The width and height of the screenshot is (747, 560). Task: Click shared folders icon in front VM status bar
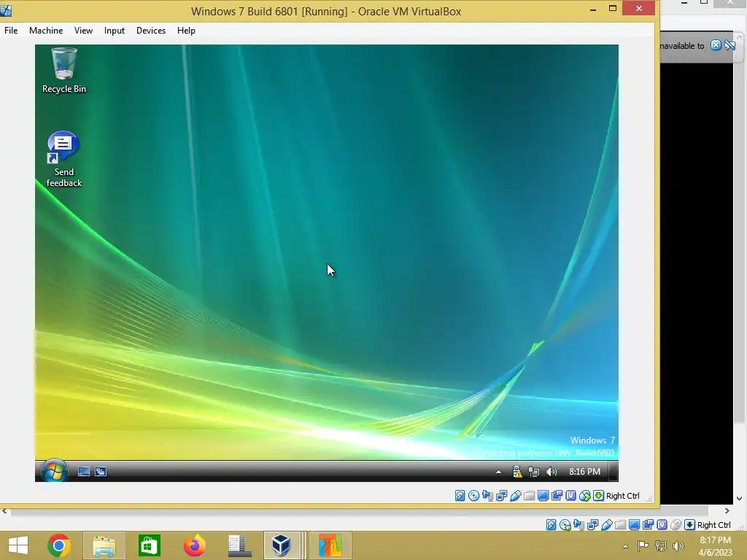click(x=529, y=496)
